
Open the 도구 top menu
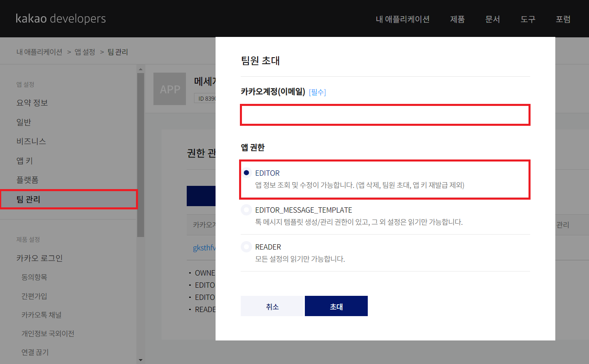click(x=528, y=19)
